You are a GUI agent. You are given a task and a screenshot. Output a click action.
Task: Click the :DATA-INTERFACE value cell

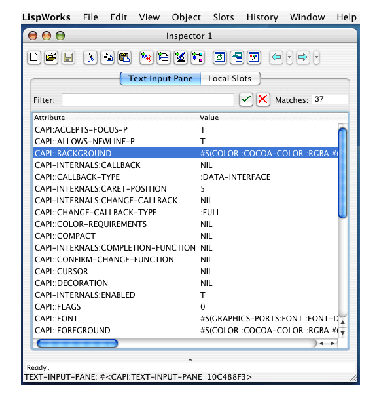tap(235, 177)
